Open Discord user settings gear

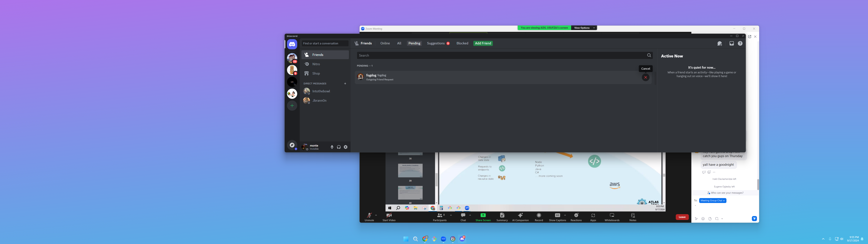pyautogui.click(x=345, y=147)
